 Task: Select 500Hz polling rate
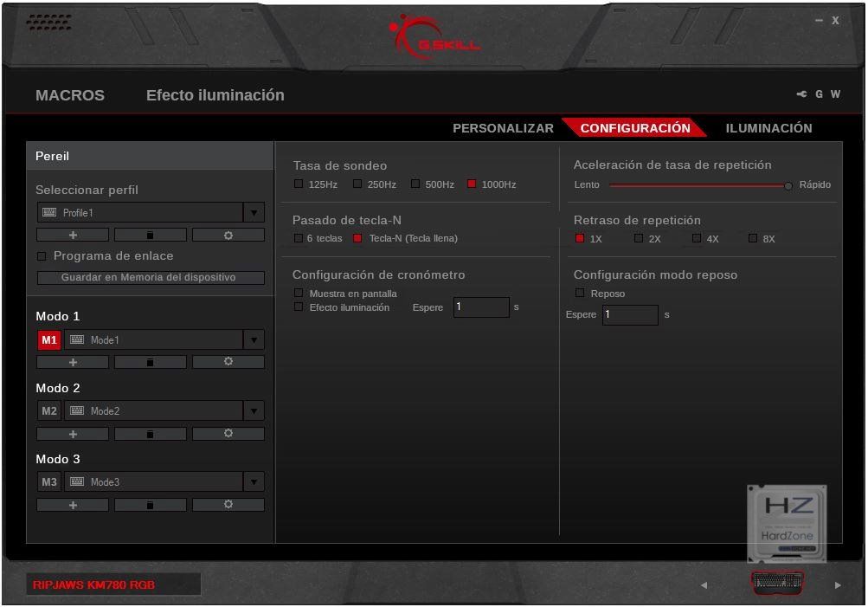pyautogui.click(x=415, y=184)
